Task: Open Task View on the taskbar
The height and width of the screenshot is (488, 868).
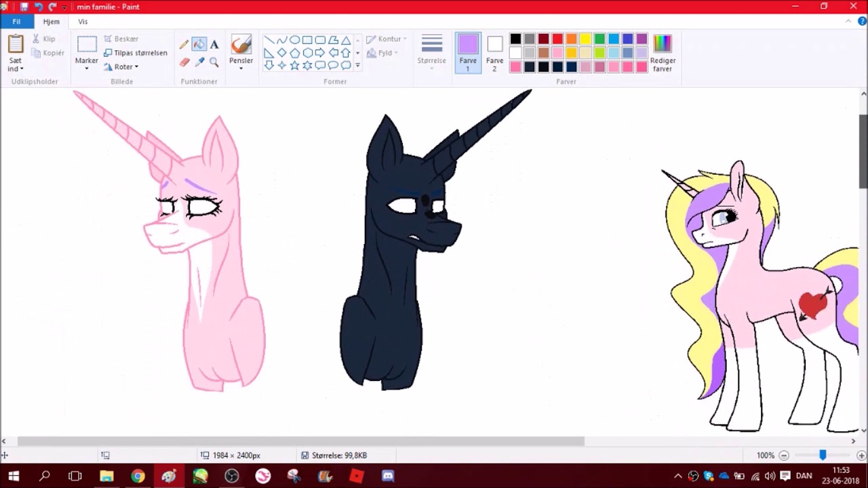Action: coord(75,476)
